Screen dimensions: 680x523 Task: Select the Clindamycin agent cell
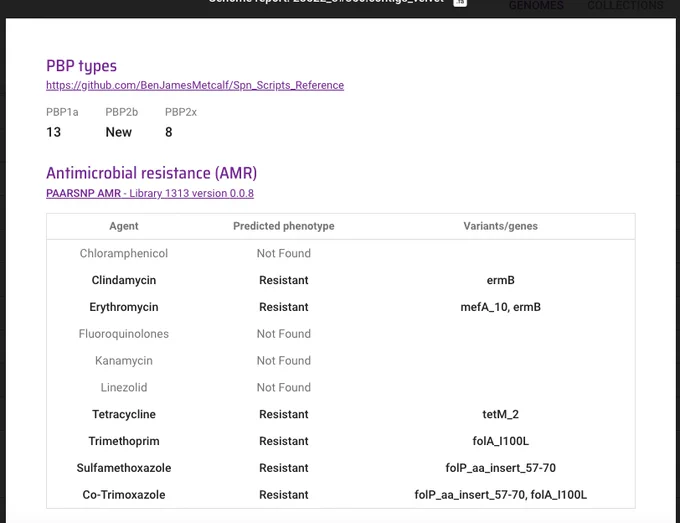[124, 280]
